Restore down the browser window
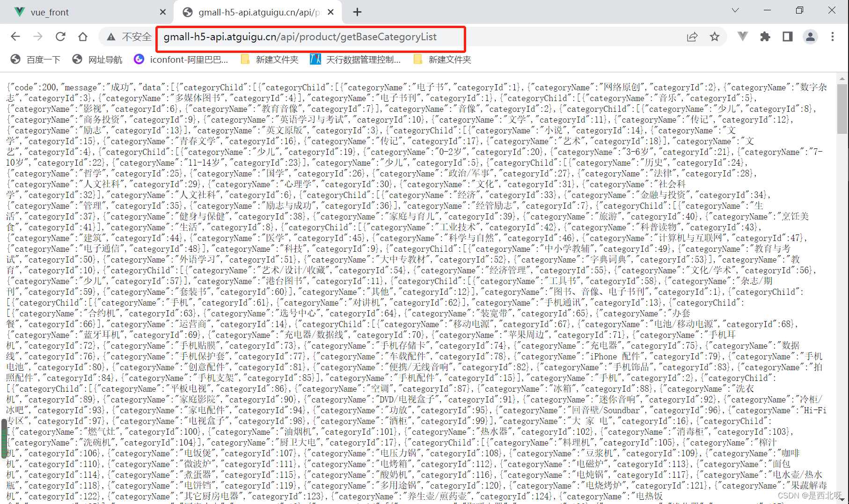The image size is (849, 504). point(799,10)
